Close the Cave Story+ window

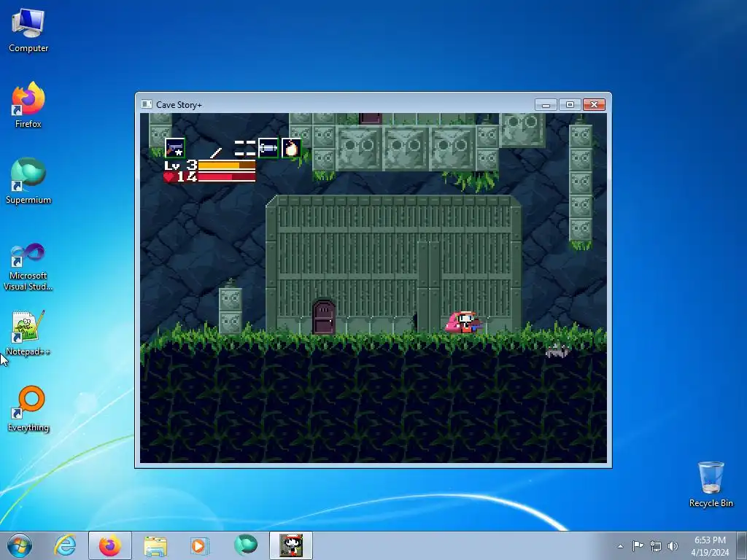coord(594,104)
